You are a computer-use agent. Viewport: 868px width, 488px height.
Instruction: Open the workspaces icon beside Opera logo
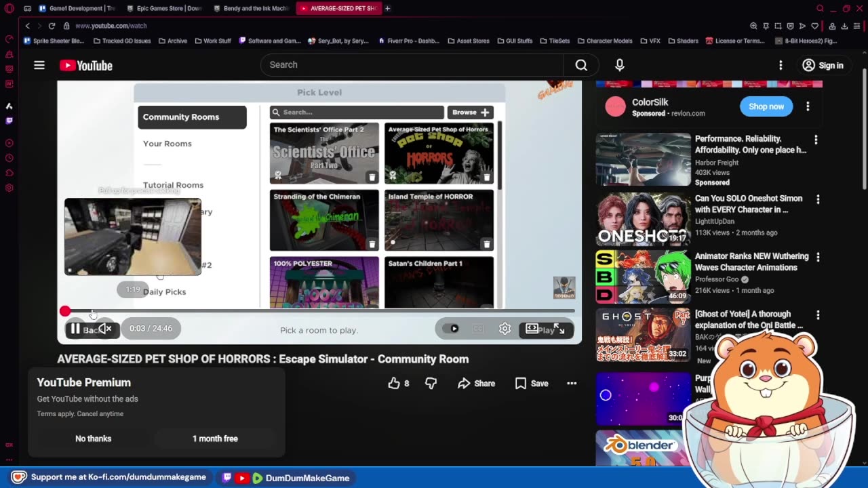click(x=27, y=9)
